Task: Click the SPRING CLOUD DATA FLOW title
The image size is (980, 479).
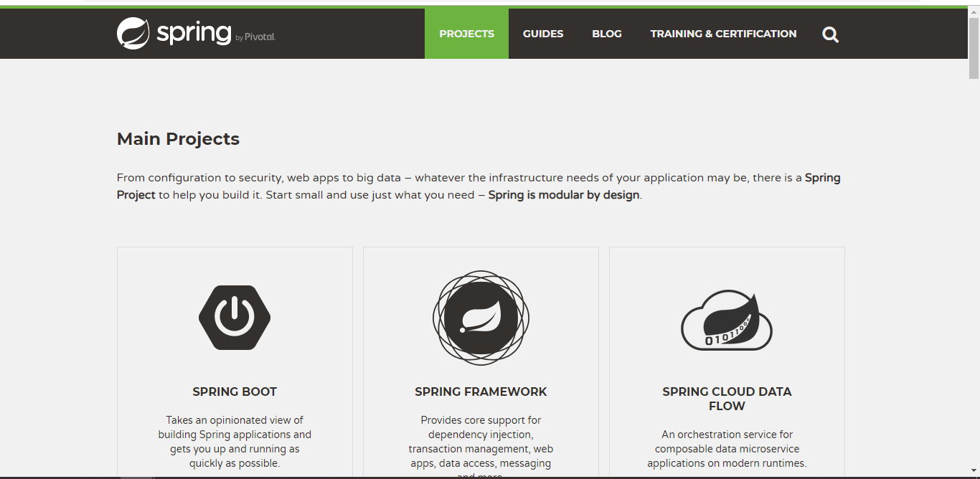Action: click(727, 399)
